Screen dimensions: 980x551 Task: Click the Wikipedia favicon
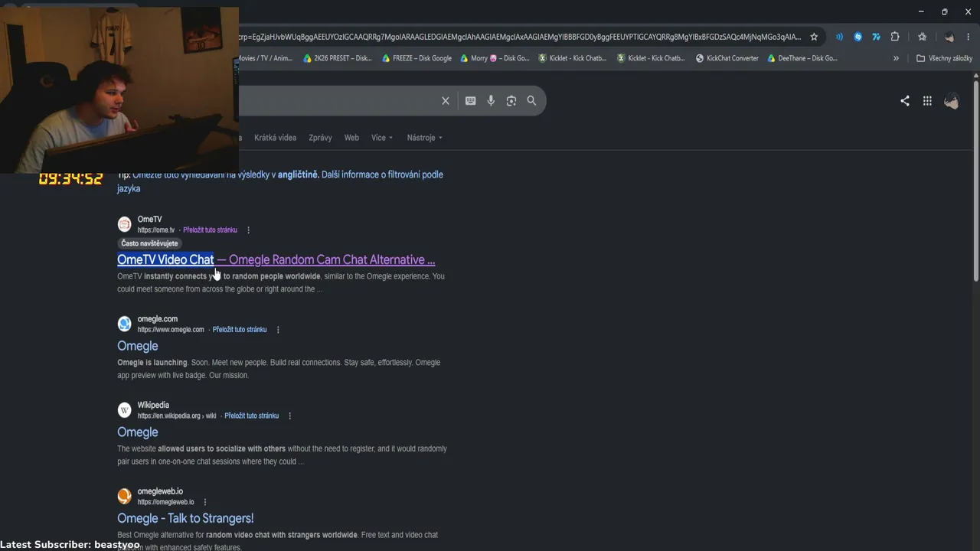[124, 410]
